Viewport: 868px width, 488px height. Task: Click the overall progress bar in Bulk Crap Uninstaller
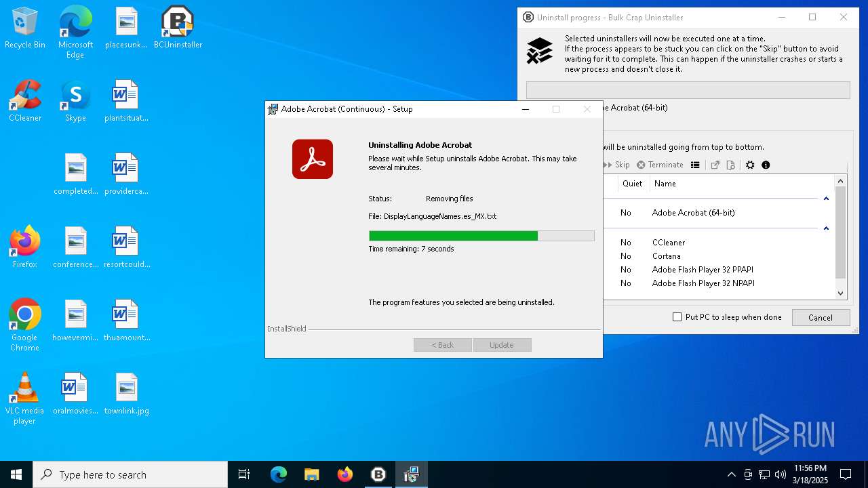688,90
